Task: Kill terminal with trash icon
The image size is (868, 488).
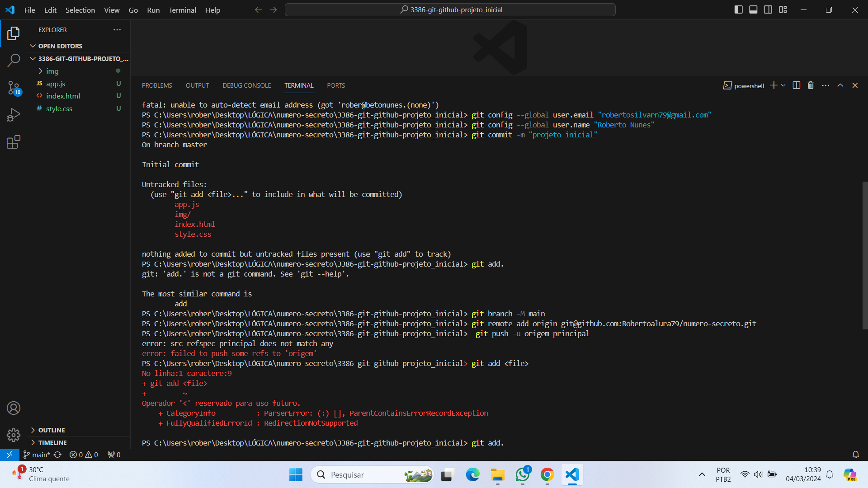Action: (x=811, y=85)
